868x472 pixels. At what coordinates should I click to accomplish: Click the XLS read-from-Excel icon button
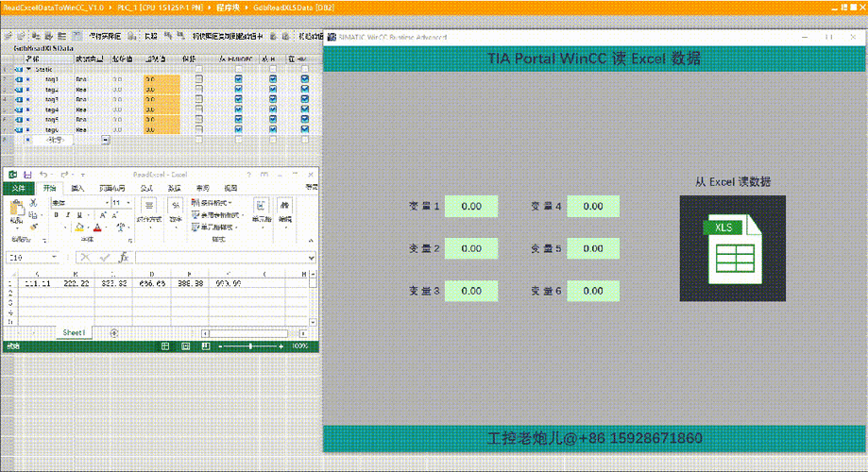732,248
